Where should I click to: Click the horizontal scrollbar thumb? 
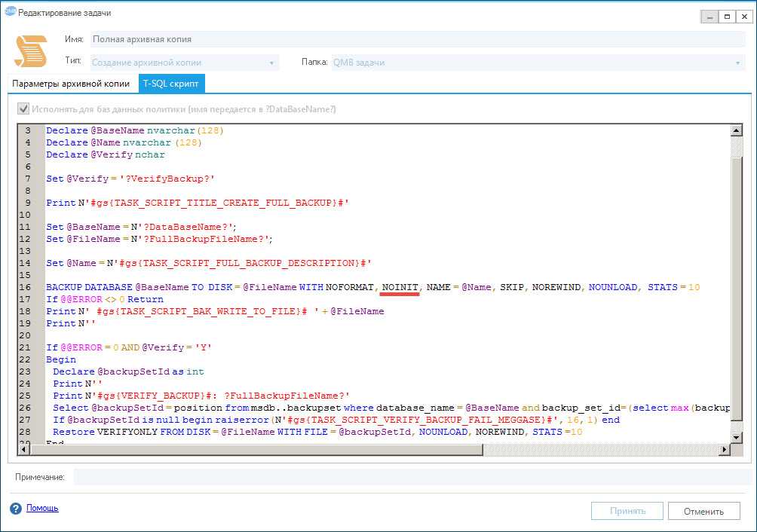(x=256, y=450)
